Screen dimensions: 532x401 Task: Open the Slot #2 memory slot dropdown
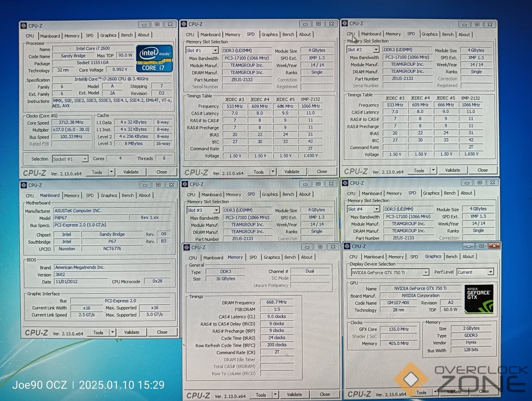(376, 50)
